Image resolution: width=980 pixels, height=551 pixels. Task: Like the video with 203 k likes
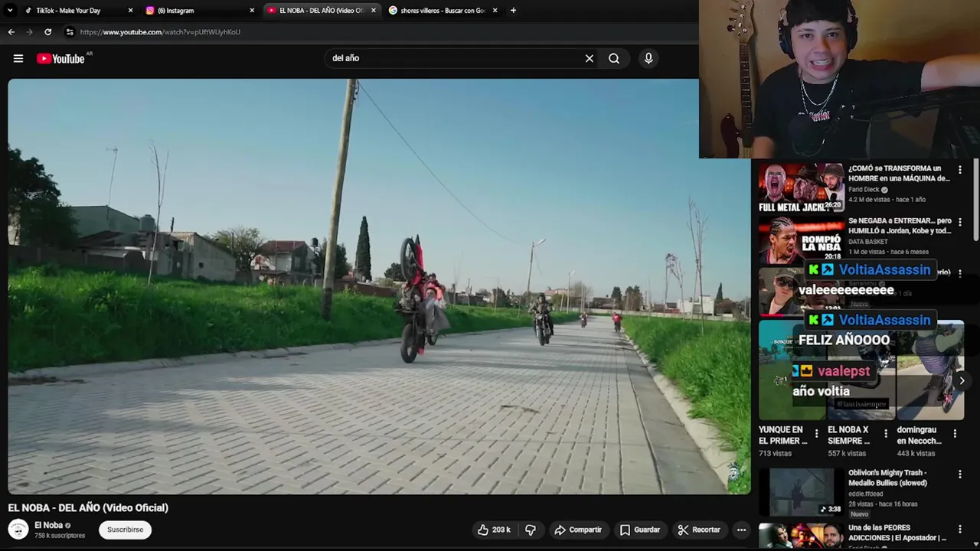495,530
